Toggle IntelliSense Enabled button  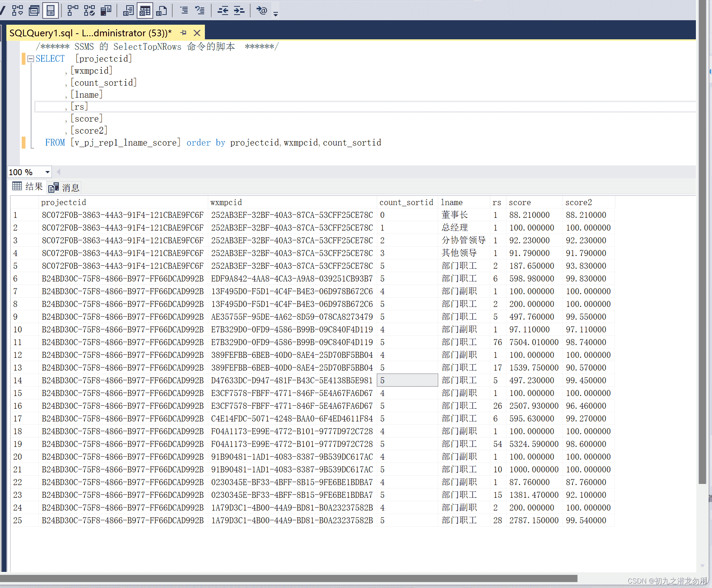[x=50, y=10]
